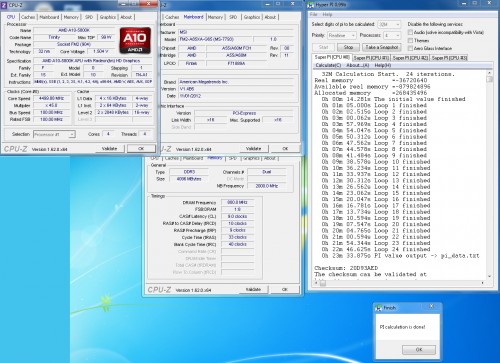Click the Checksum line in Super PI output
Image resolution: width=500 pixels, height=363 pixels.
click(x=346, y=268)
